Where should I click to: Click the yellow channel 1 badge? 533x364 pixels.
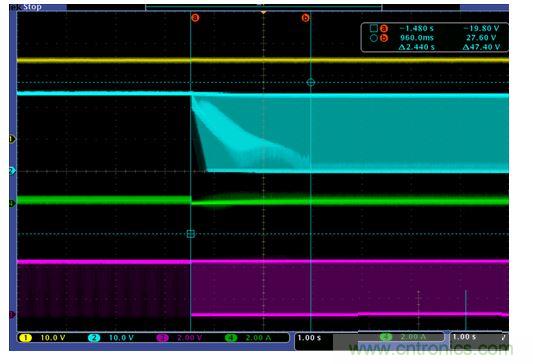click(25, 338)
